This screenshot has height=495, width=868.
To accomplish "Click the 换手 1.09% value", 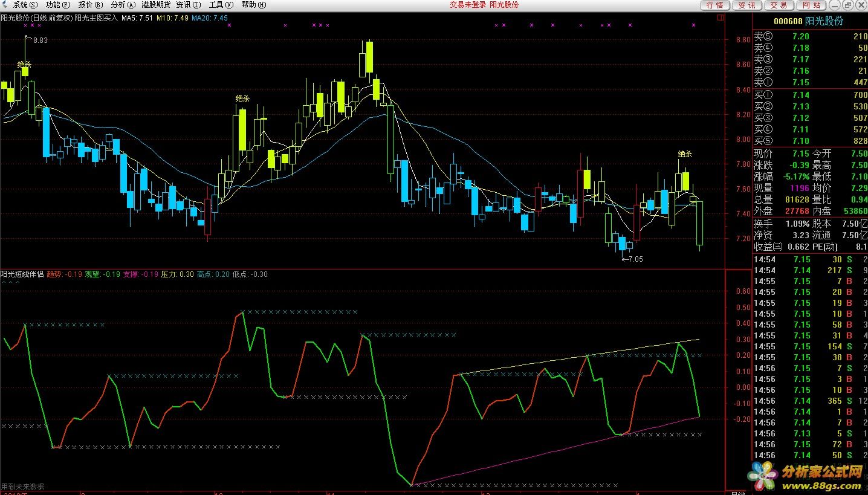I will tap(797, 224).
